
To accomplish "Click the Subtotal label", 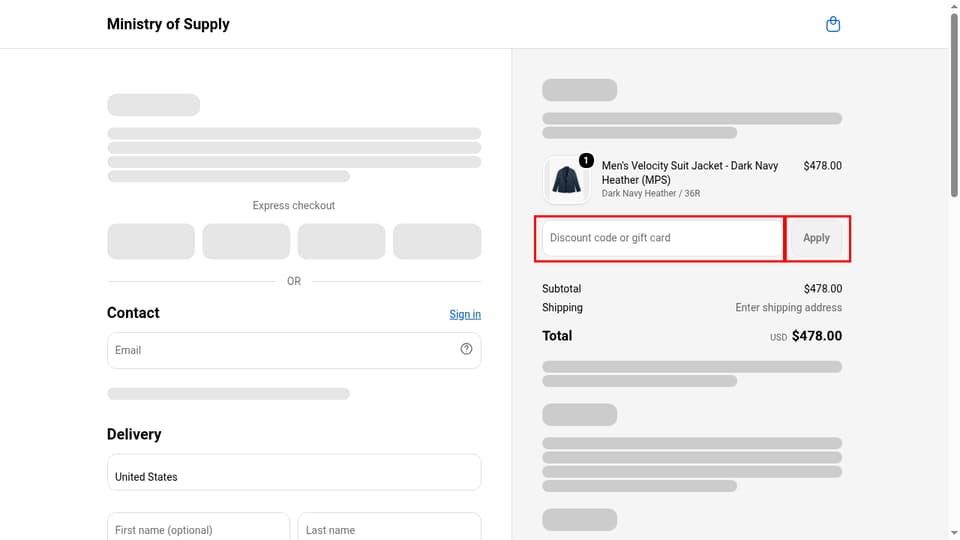I will pos(561,288).
